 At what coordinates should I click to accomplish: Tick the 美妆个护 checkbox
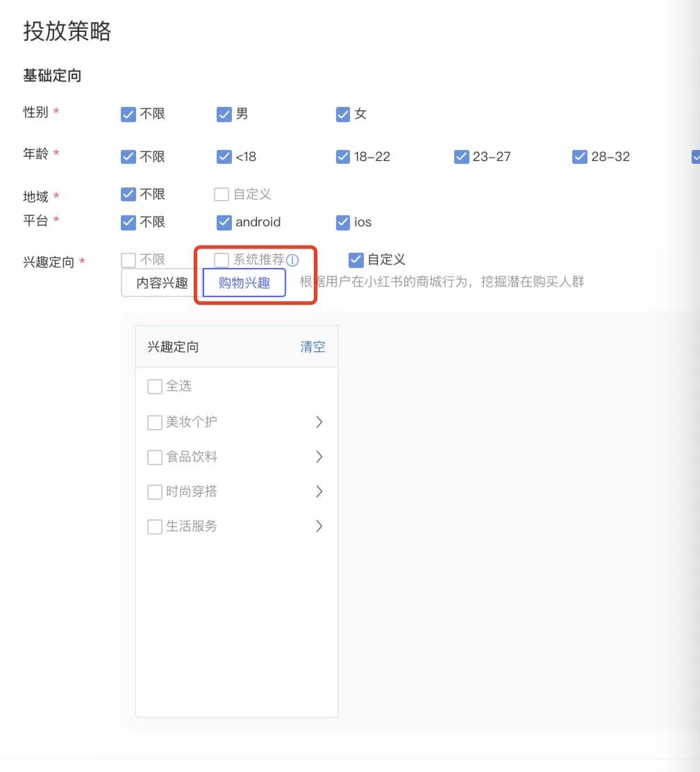coord(155,423)
